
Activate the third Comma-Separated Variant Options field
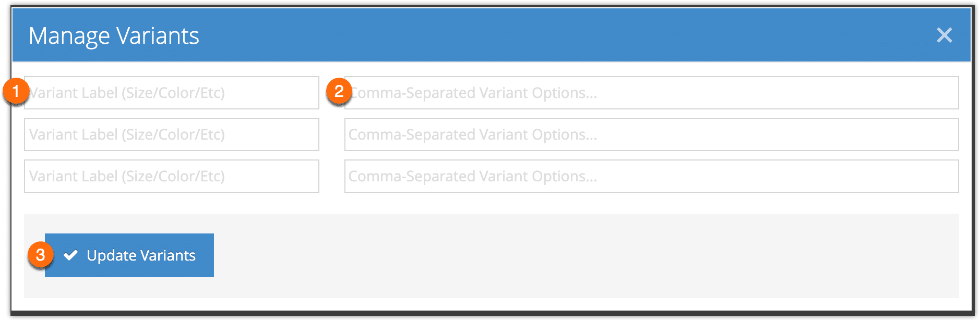651,176
